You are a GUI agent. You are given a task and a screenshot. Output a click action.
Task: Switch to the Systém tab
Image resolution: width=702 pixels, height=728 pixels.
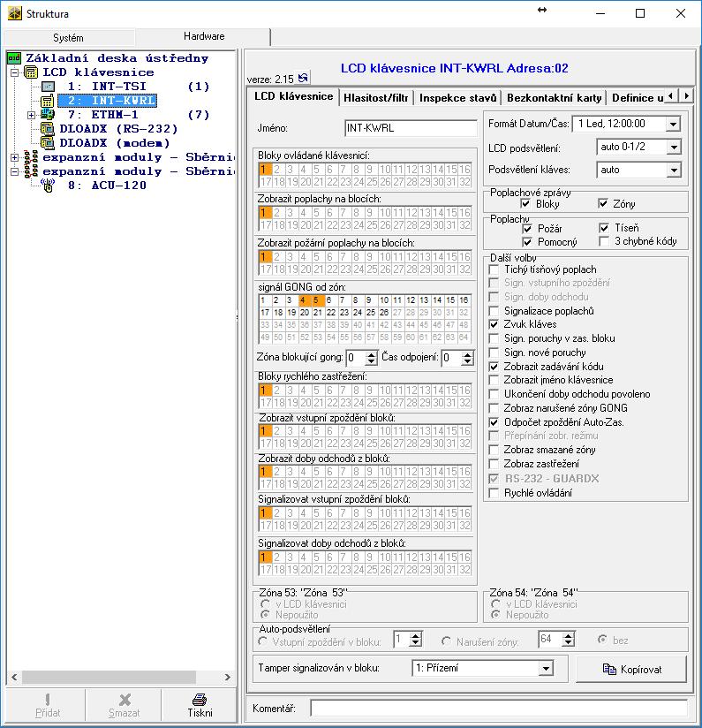(x=68, y=38)
